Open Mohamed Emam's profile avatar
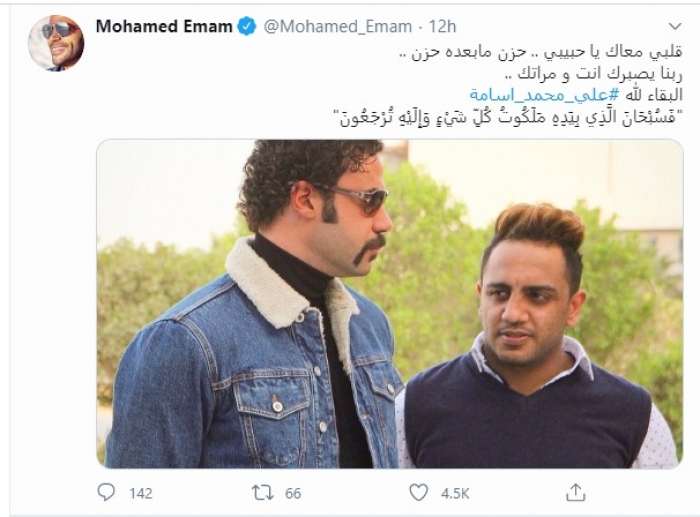This screenshot has height=517, width=700. 56,43
